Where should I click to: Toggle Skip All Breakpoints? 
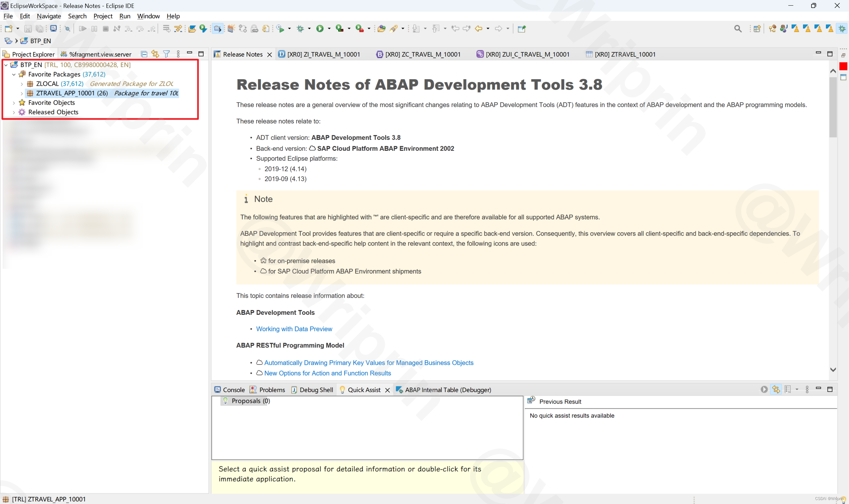tap(67, 28)
